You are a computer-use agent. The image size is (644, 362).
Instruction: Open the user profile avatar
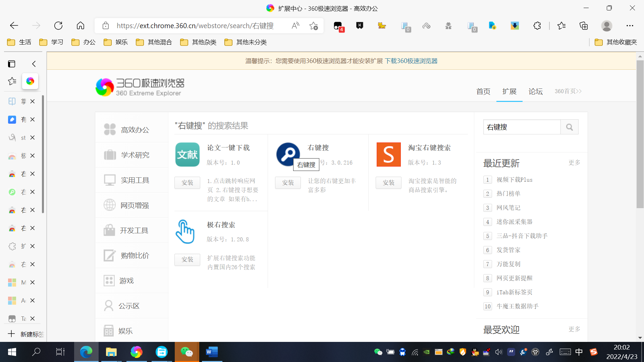pyautogui.click(x=606, y=25)
